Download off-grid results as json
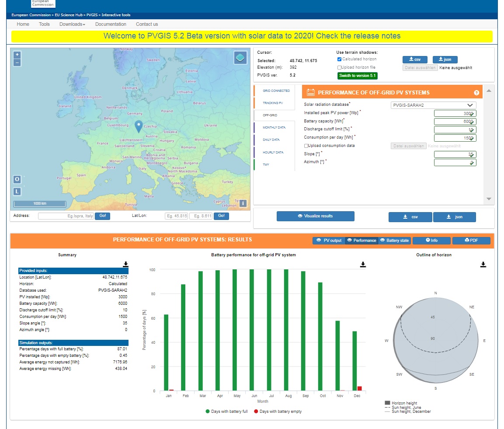The image size is (504, 429). coord(455,217)
